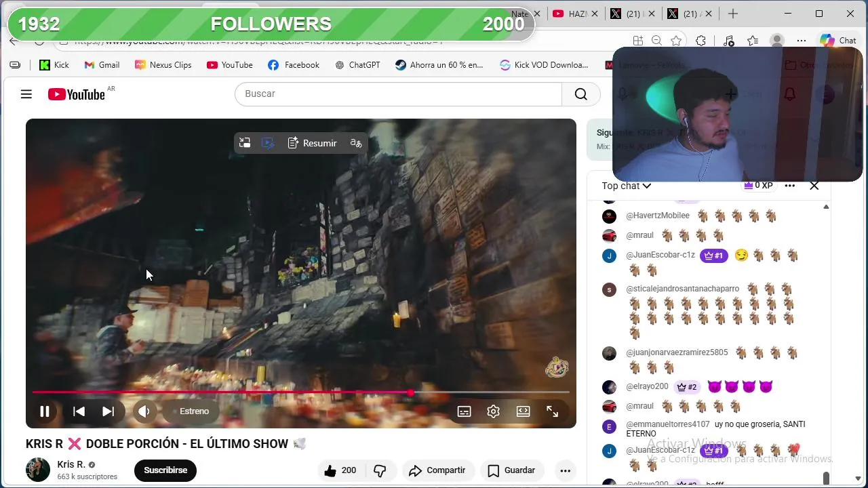The height and width of the screenshot is (488, 868).
Task: Mute the video using the speaker icon
Action: click(144, 411)
